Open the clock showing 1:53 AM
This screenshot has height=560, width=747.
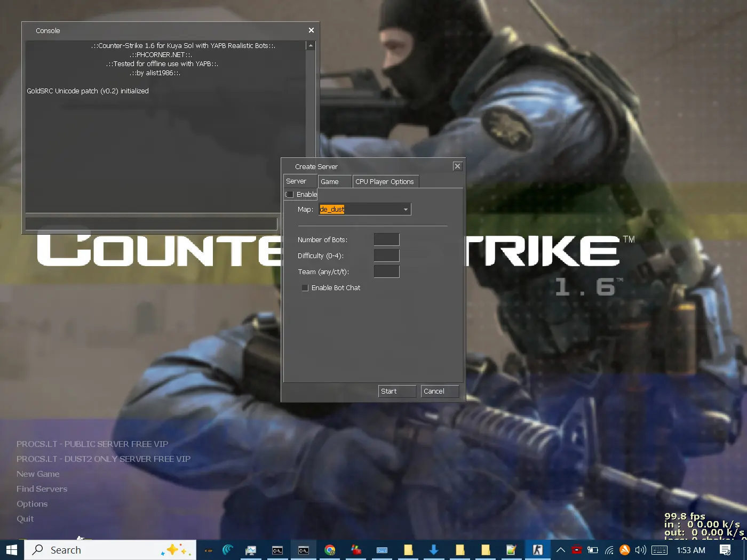(691, 550)
